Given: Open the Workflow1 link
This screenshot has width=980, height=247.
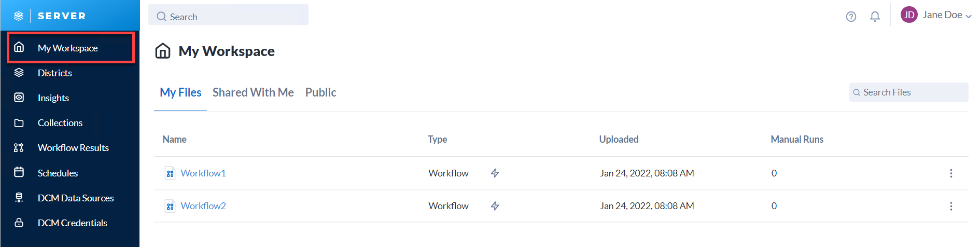Looking at the screenshot, I should (x=203, y=173).
